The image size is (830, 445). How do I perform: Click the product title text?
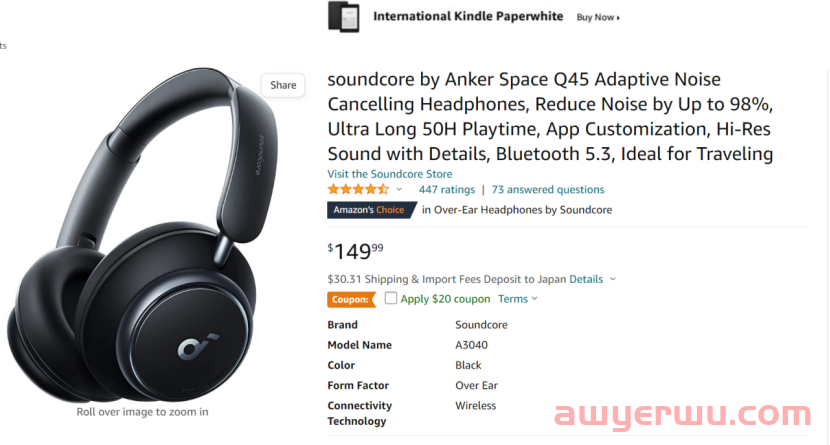[551, 116]
